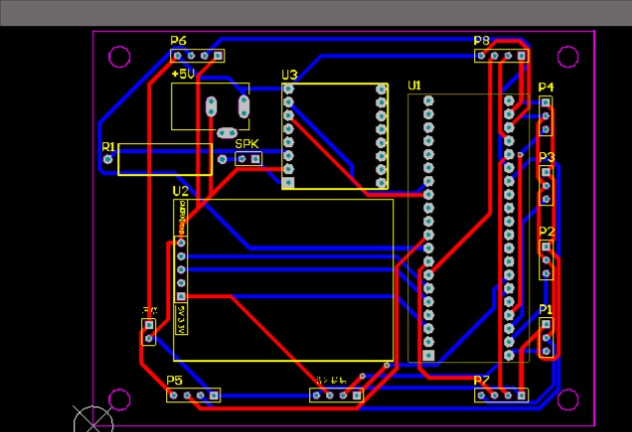Select the P8 designator text

point(481,41)
